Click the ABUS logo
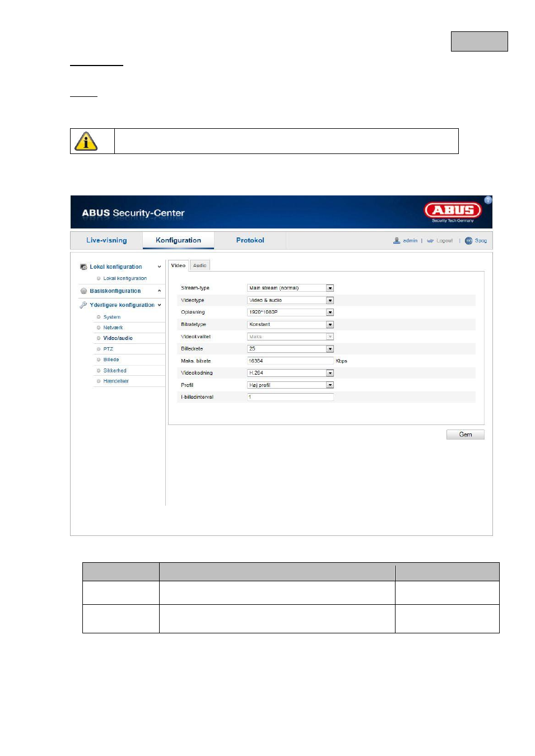The height and width of the screenshot is (756, 535). [x=453, y=211]
